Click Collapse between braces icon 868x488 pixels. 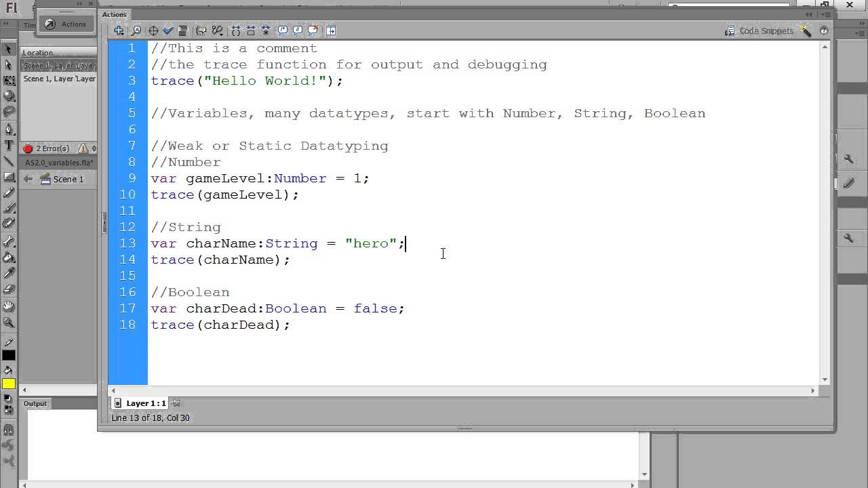click(x=236, y=30)
